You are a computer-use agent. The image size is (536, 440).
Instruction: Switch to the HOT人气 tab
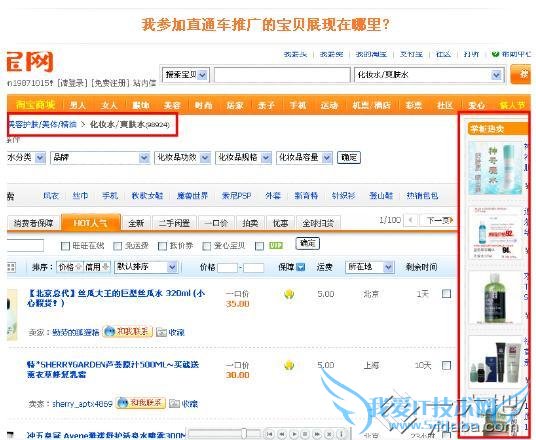point(91,223)
